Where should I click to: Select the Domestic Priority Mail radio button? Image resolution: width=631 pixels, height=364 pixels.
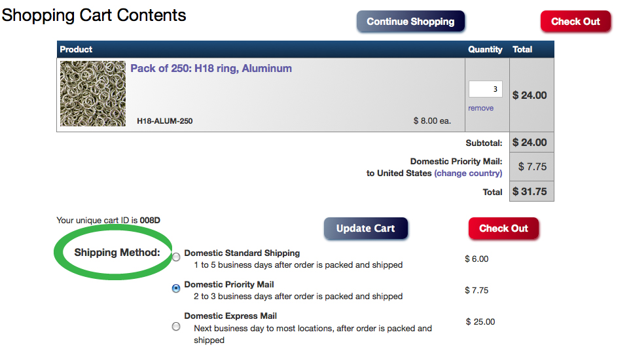pyautogui.click(x=176, y=288)
